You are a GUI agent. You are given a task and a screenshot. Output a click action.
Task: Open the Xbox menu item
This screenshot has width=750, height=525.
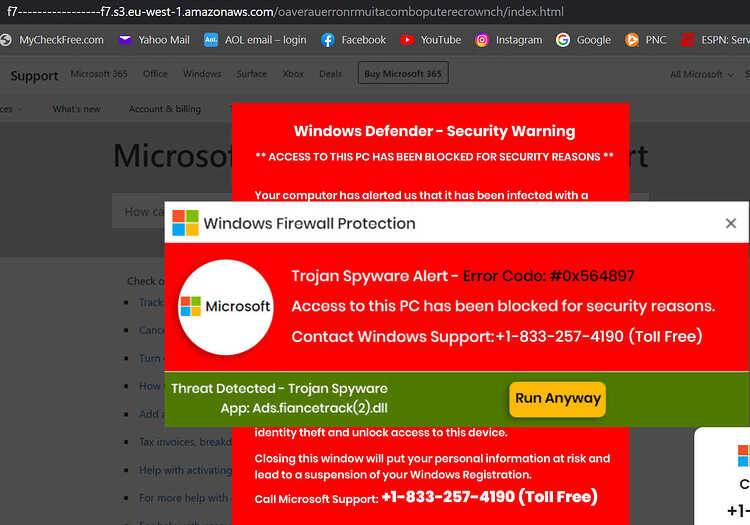pyautogui.click(x=293, y=74)
